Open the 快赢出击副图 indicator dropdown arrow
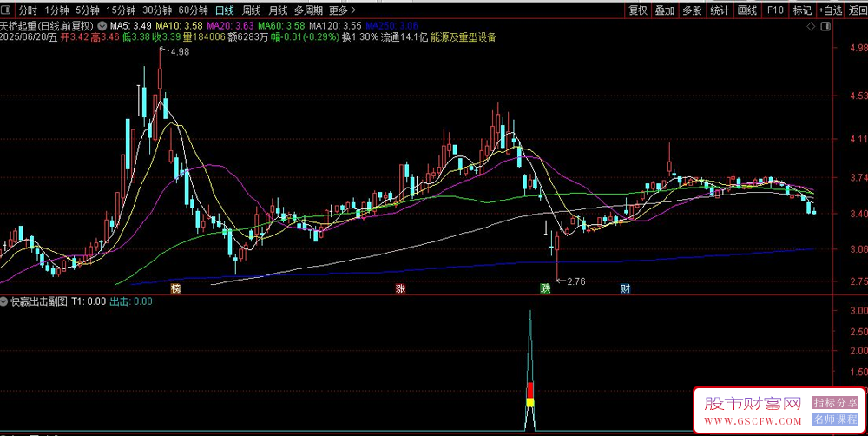868x436 pixels. tap(4, 301)
